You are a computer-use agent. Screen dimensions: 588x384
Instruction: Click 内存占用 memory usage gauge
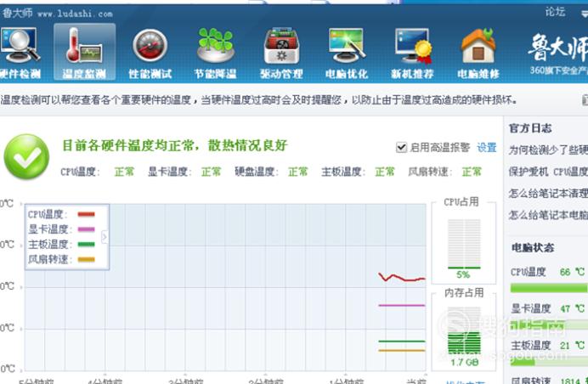tap(464, 331)
